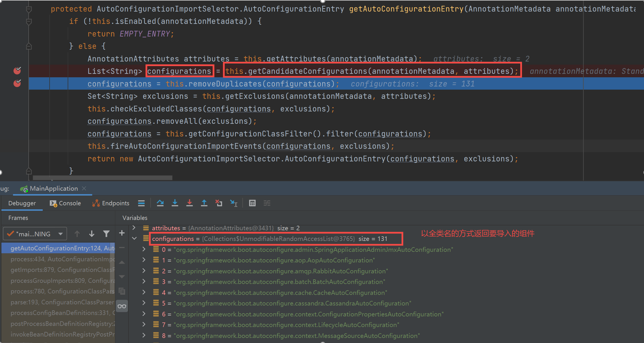The width and height of the screenshot is (644, 343).
Task: Click the Run to Cursor icon
Action: pyautogui.click(x=234, y=203)
